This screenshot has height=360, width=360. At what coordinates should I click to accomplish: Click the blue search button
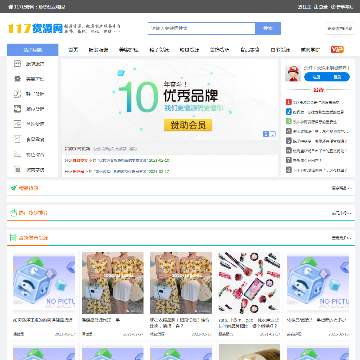(x=268, y=28)
